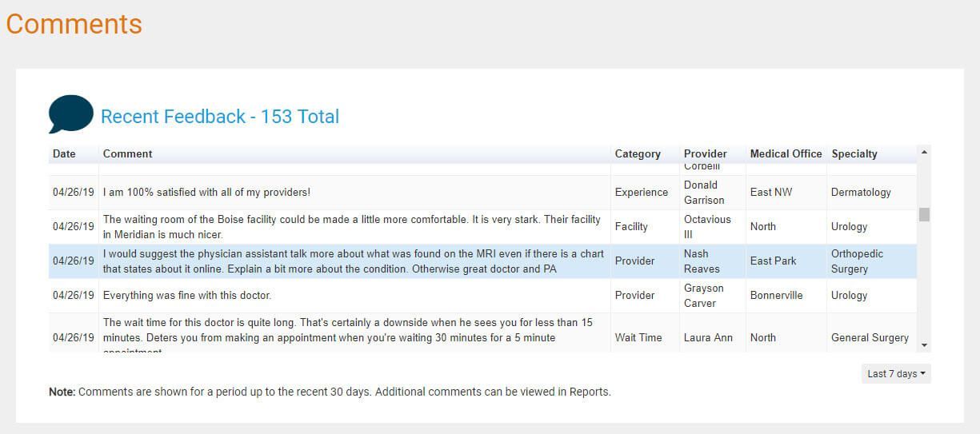Select the Grayson Carver provider cell
This screenshot has height=434, width=980.
(x=704, y=296)
